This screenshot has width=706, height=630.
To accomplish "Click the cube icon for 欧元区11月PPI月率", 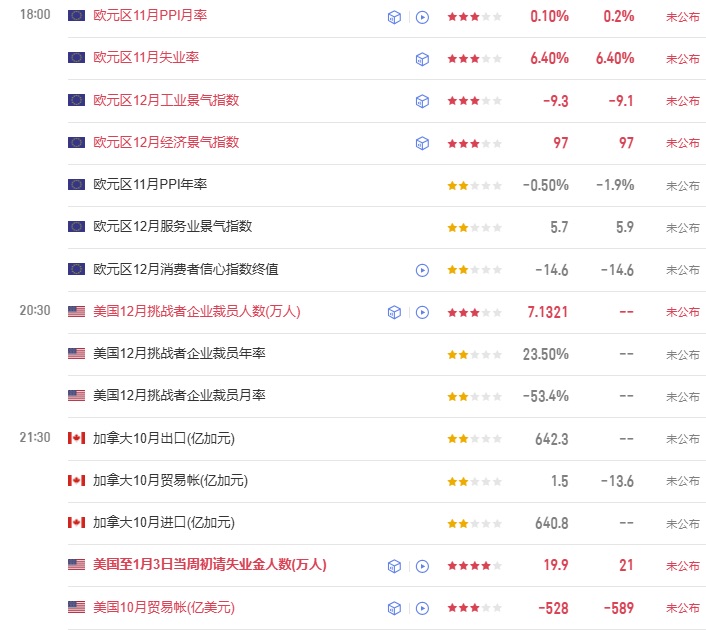I will (395, 17).
